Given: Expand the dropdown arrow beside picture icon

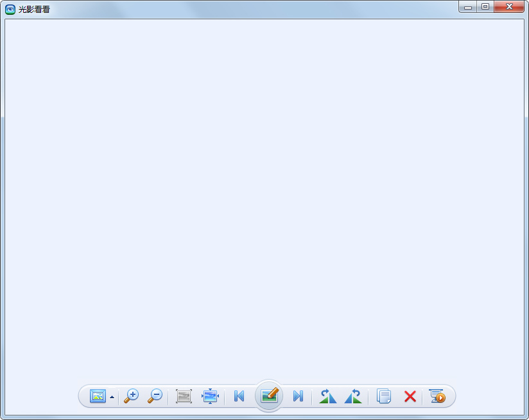Looking at the screenshot, I should pos(112,397).
